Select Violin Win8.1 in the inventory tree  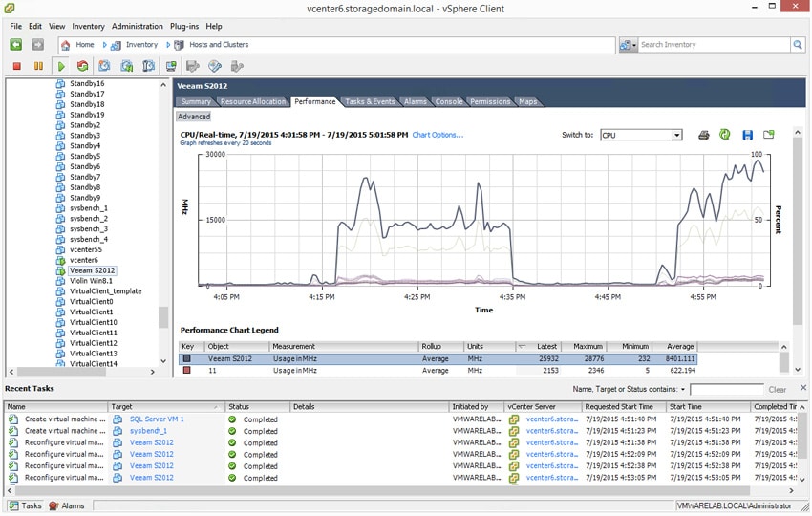(x=91, y=281)
